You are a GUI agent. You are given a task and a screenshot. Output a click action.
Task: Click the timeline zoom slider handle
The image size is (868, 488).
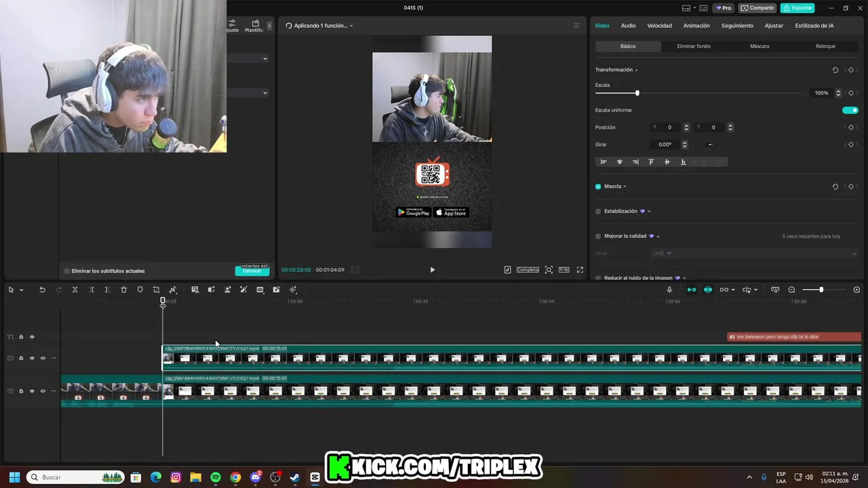[x=821, y=290]
